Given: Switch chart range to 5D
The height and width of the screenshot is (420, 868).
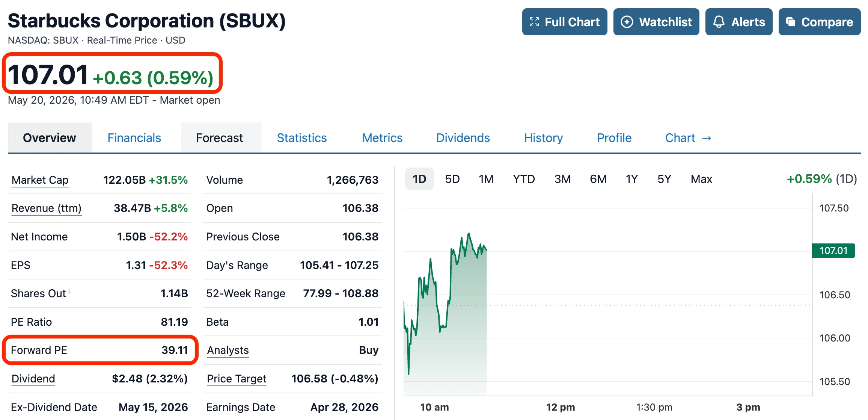Looking at the screenshot, I should click(452, 179).
